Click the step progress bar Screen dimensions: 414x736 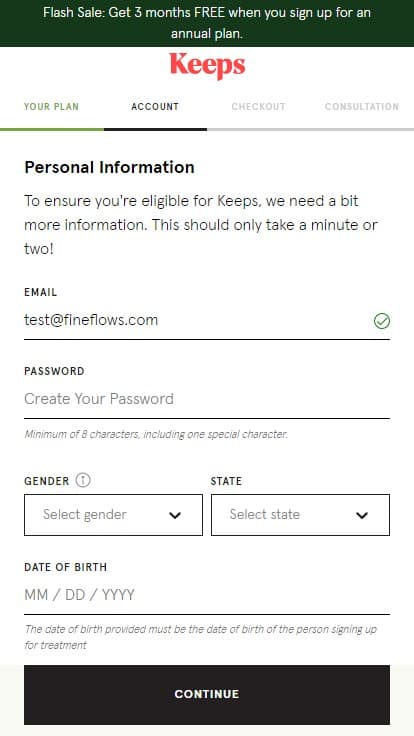pos(207,129)
